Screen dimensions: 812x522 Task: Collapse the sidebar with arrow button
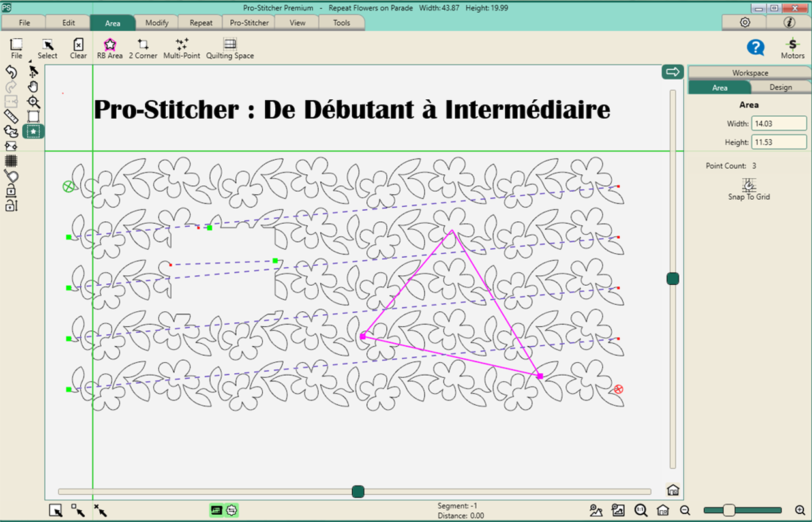click(x=672, y=72)
